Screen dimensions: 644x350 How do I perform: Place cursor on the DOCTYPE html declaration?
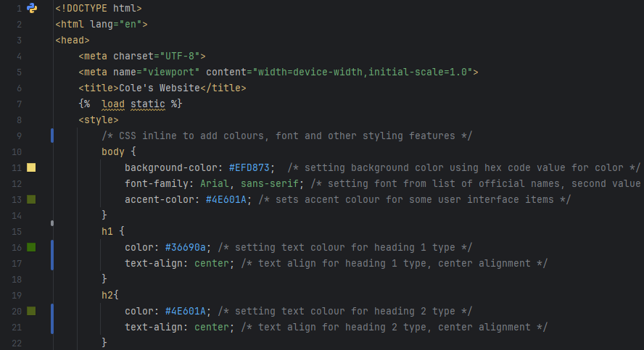point(99,8)
